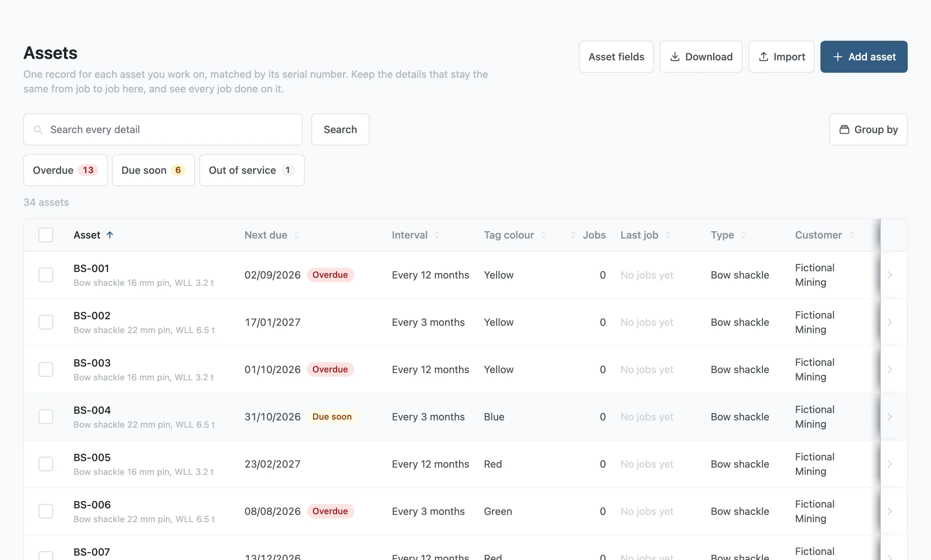The width and height of the screenshot is (931, 560).
Task: Open BS-004 row chevron
Action: coord(890,417)
